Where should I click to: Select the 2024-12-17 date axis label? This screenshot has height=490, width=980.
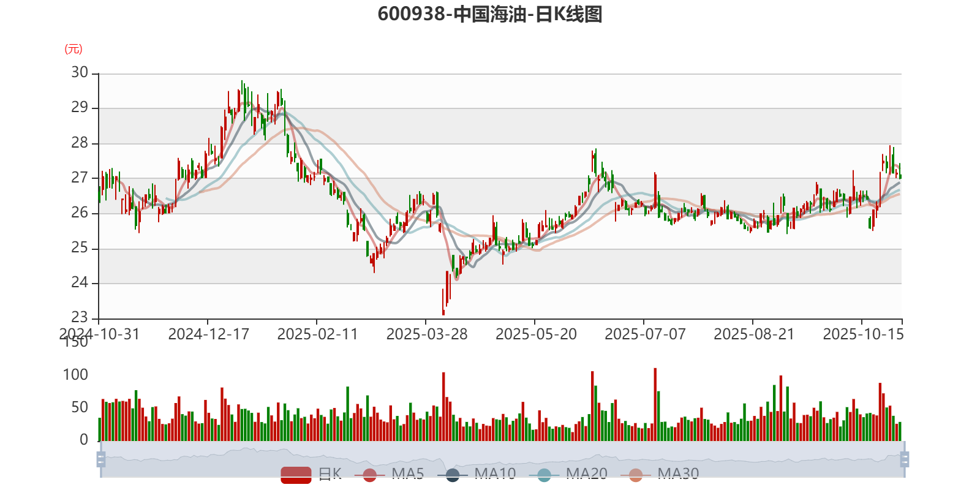208,334
